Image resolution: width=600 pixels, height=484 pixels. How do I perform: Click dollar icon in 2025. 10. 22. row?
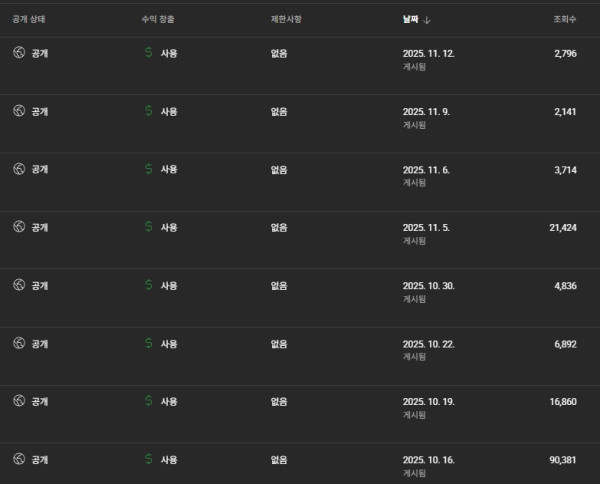[149, 343]
